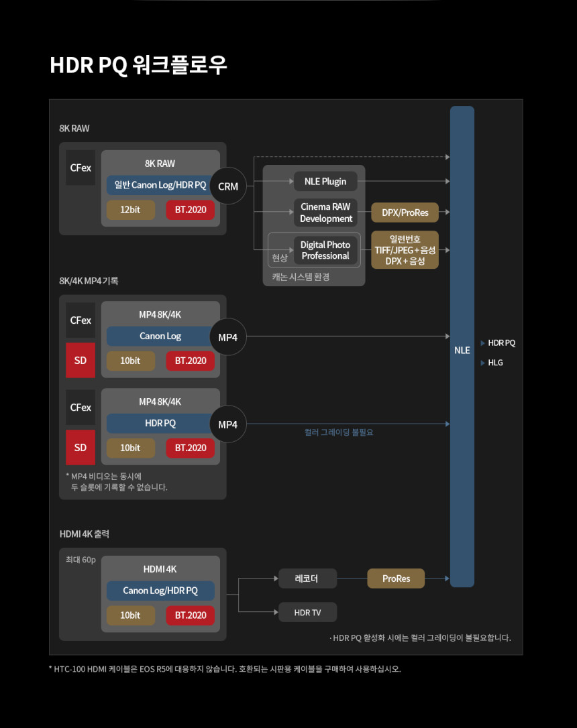Select the "Digital Photo Professional" box

click(x=325, y=250)
